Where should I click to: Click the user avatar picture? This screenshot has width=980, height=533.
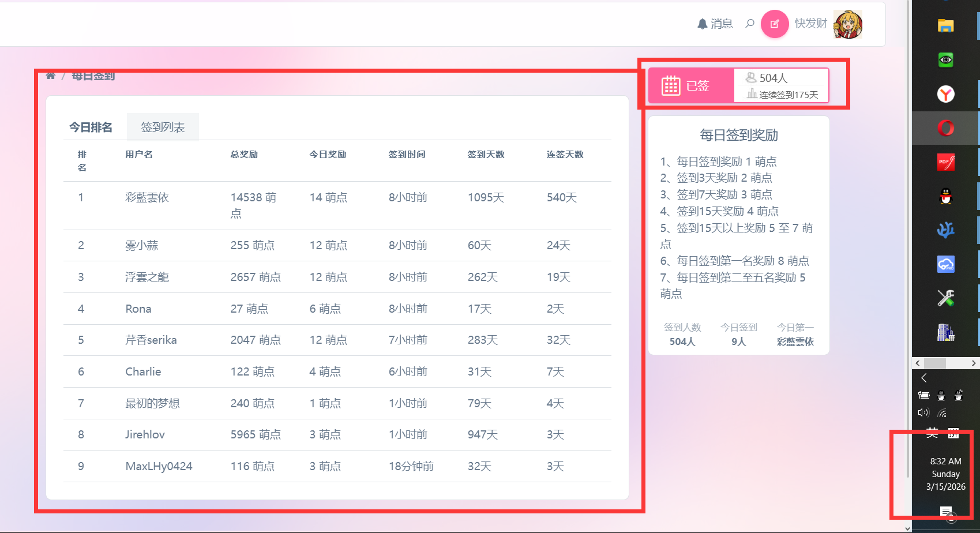point(847,24)
